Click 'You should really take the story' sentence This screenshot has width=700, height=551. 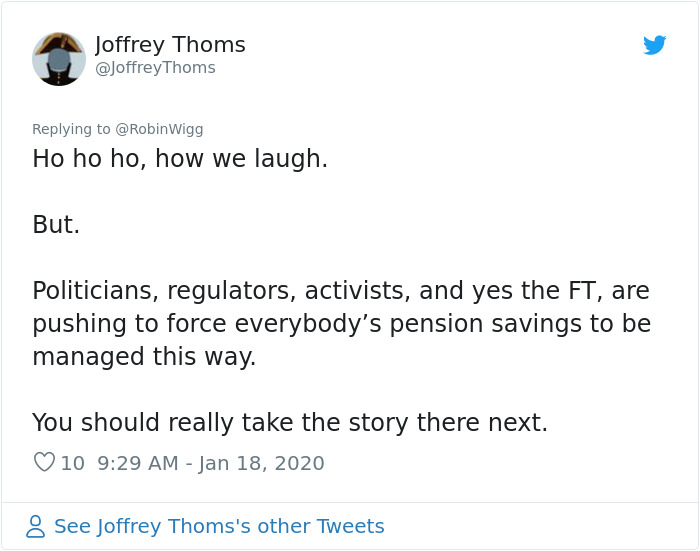tap(290, 423)
